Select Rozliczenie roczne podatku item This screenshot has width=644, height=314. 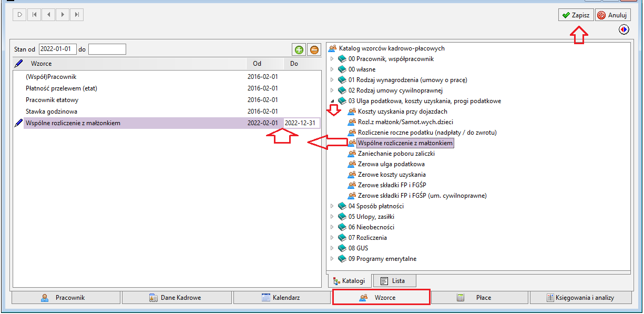pyautogui.click(x=427, y=133)
